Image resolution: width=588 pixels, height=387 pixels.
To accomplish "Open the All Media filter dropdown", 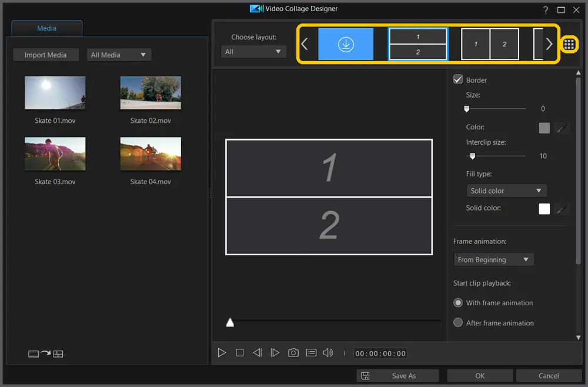I will point(119,55).
